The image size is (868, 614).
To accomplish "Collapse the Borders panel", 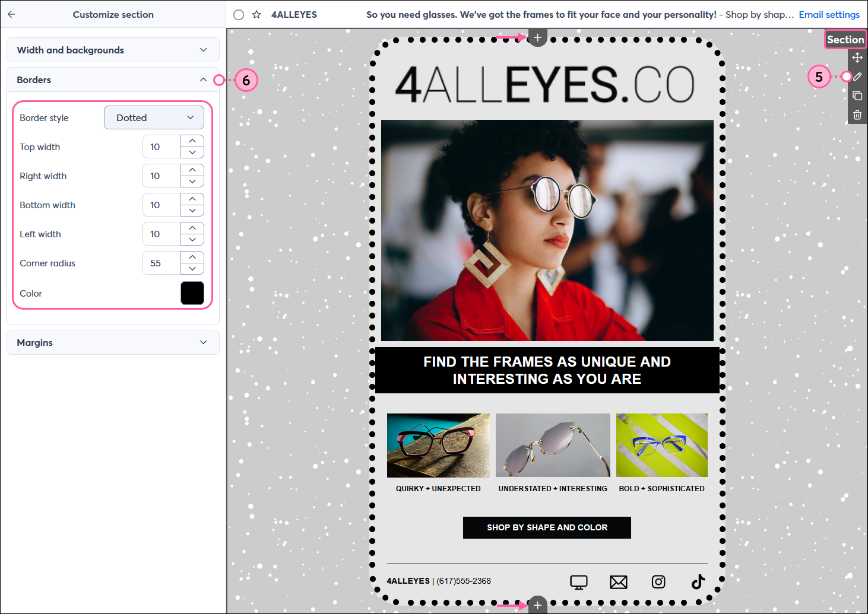I will [x=113, y=79].
